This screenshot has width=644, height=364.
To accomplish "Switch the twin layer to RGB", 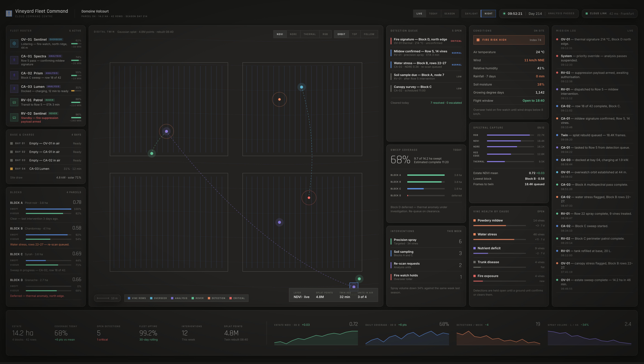I will [325, 34].
